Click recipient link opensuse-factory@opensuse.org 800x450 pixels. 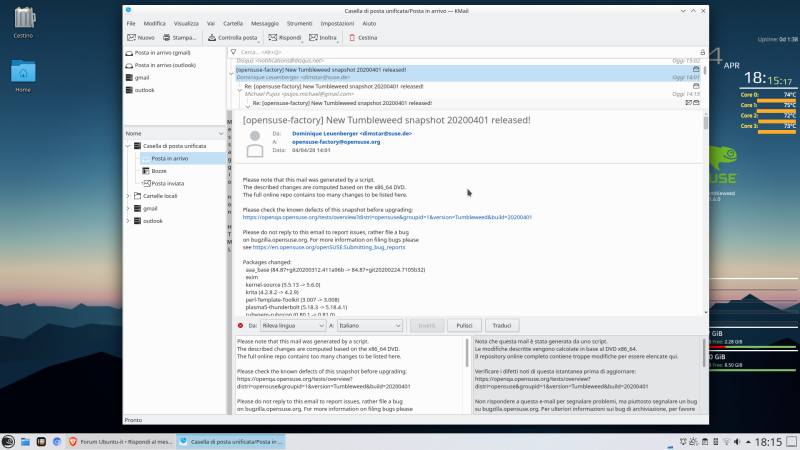336,142
